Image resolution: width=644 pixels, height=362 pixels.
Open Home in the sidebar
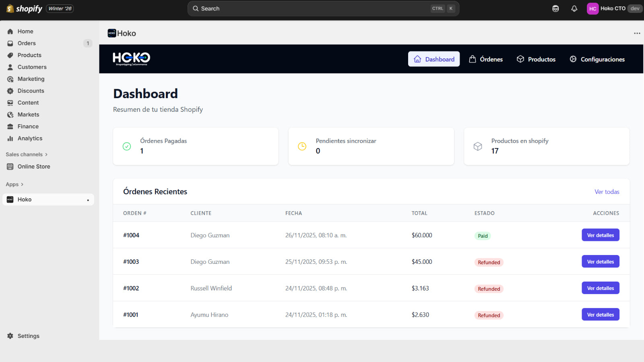[x=48, y=31]
